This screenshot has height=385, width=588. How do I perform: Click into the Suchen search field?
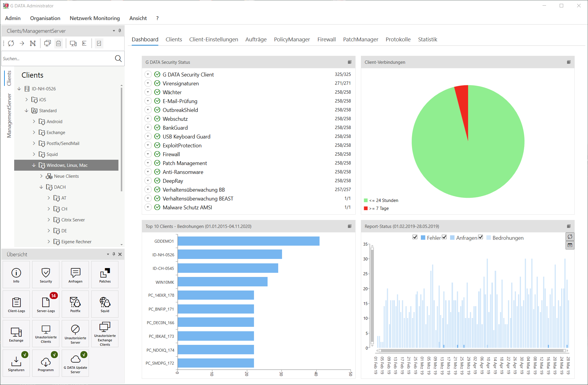(x=56, y=58)
